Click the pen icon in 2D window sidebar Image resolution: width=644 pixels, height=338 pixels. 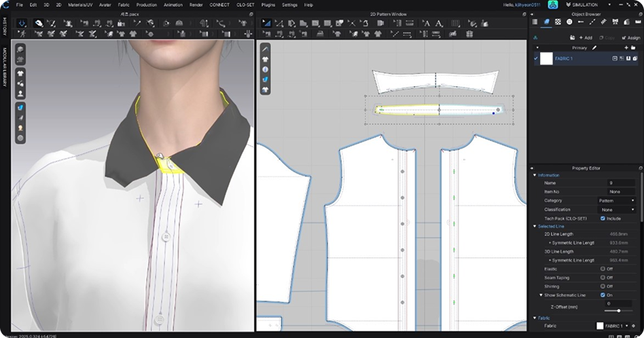point(265,50)
